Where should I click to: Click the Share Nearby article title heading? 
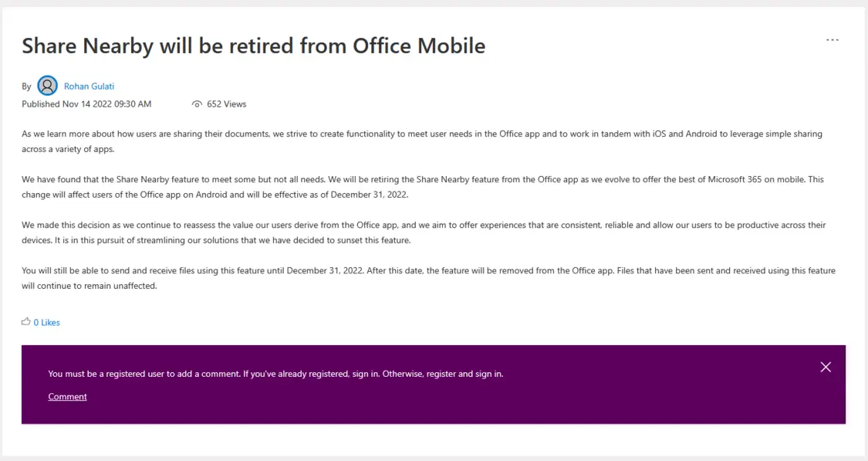pyautogui.click(x=254, y=46)
